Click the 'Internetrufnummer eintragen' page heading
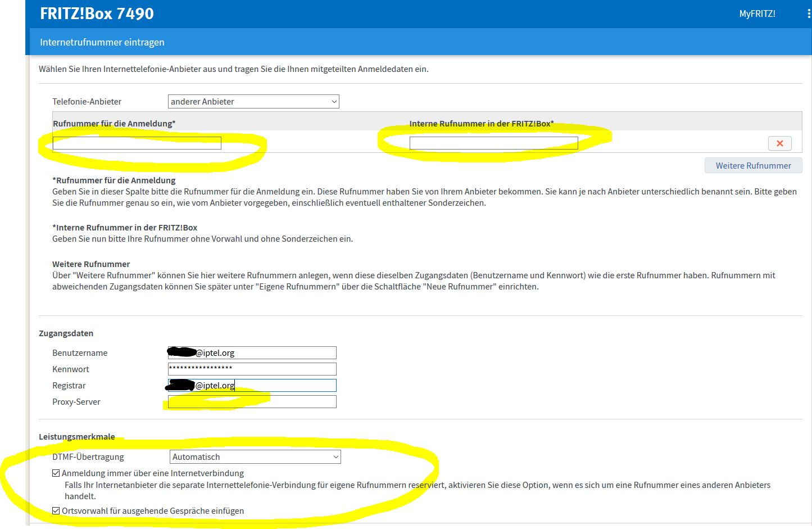This screenshot has width=812, height=529. click(102, 42)
